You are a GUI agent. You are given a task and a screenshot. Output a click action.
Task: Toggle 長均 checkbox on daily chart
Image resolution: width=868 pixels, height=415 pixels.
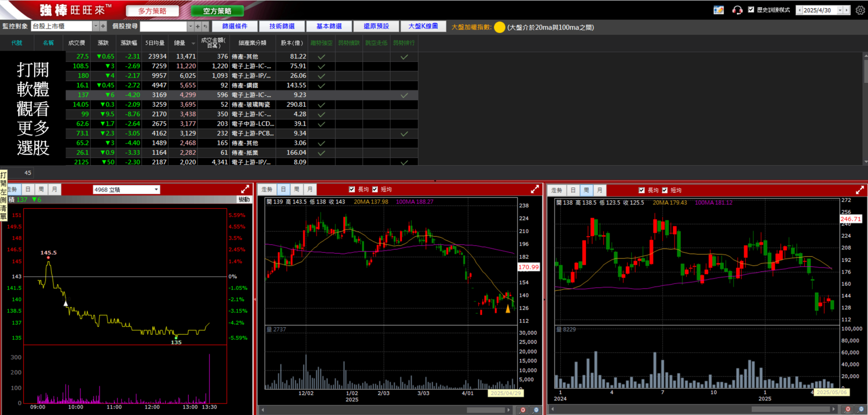click(x=352, y=189)
